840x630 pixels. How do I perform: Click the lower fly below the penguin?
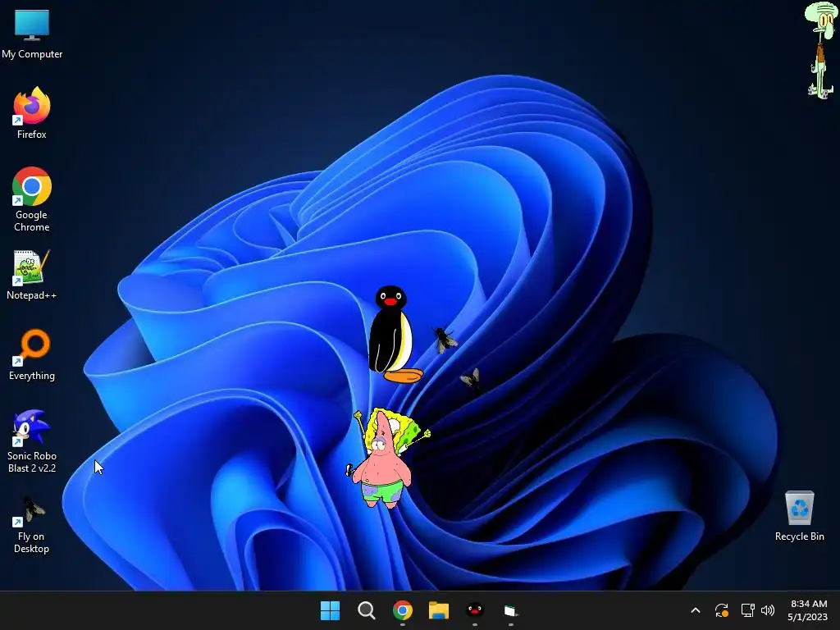pyautogui.click(x=472, y=379)
